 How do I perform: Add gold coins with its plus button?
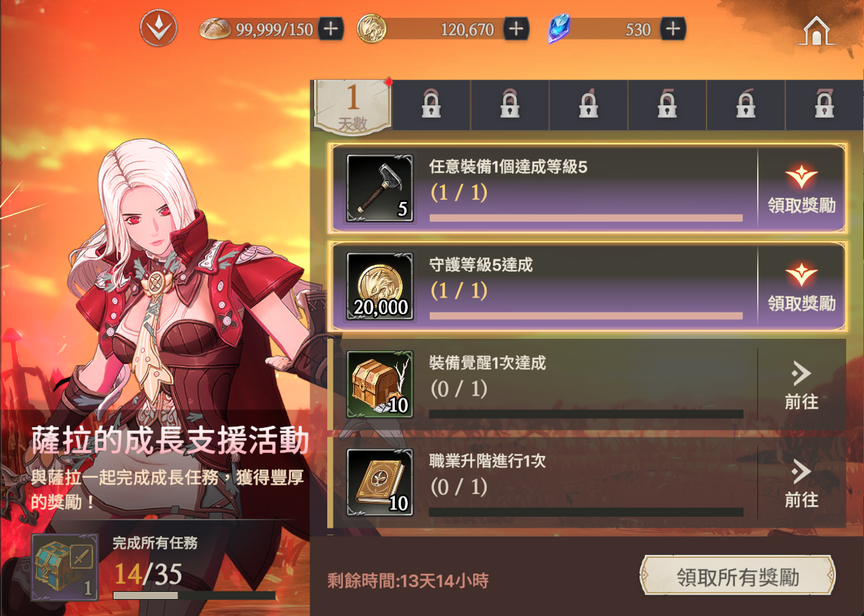516,29
